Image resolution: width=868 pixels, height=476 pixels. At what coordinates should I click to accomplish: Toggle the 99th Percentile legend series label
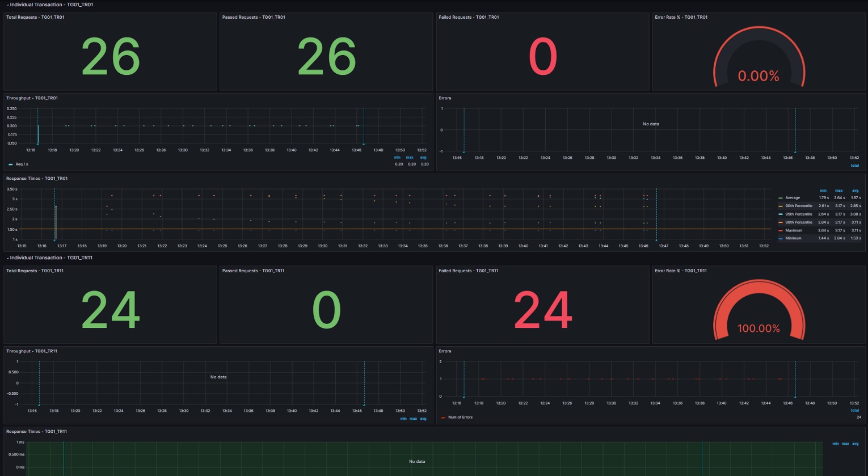pyautogui.click(x=799, y=222)
